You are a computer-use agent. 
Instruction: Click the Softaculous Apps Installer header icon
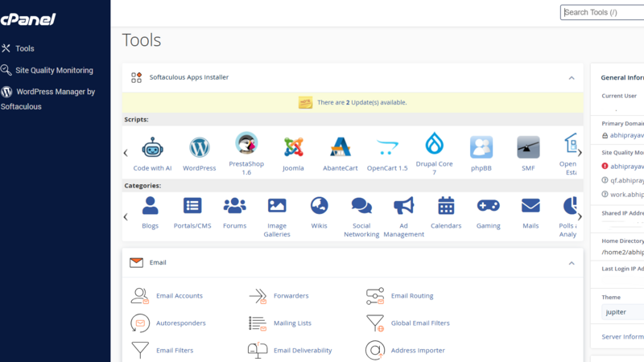click(x=136, y=77)
